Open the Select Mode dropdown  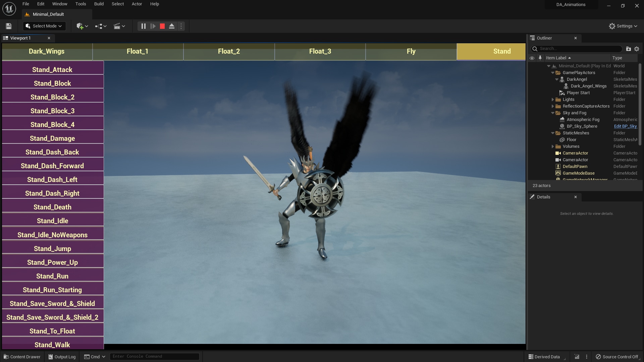point(44,26)
